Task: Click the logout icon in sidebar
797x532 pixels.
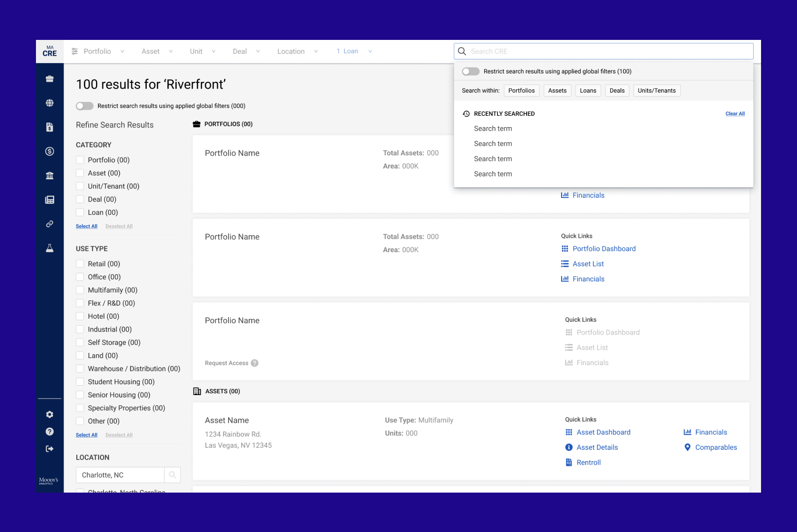Action: click(x=50, y=449)
